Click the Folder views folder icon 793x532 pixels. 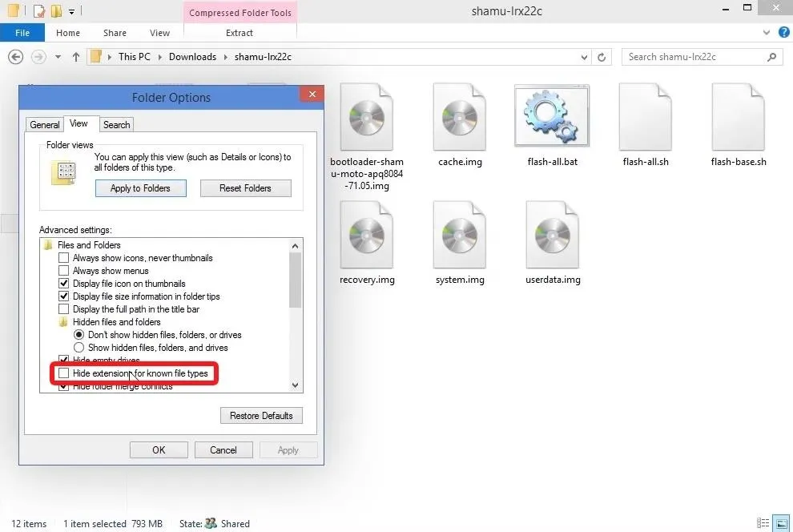tap(64, 172)
